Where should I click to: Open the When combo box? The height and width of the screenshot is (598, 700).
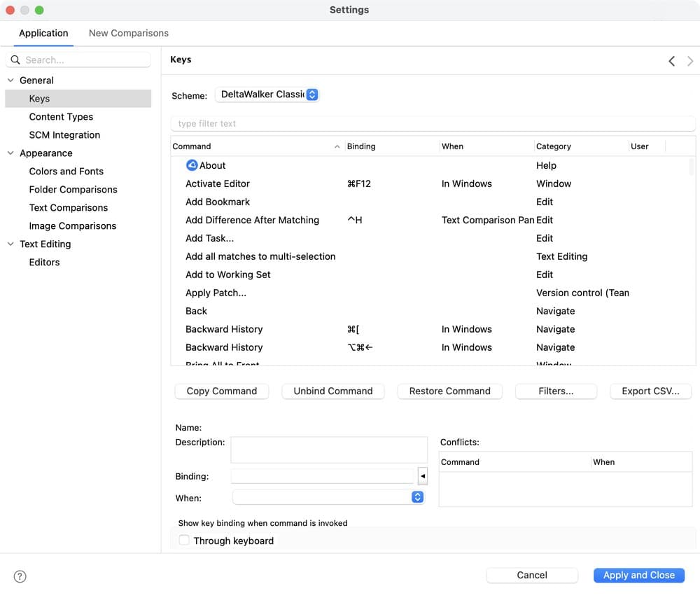(328, 497)
